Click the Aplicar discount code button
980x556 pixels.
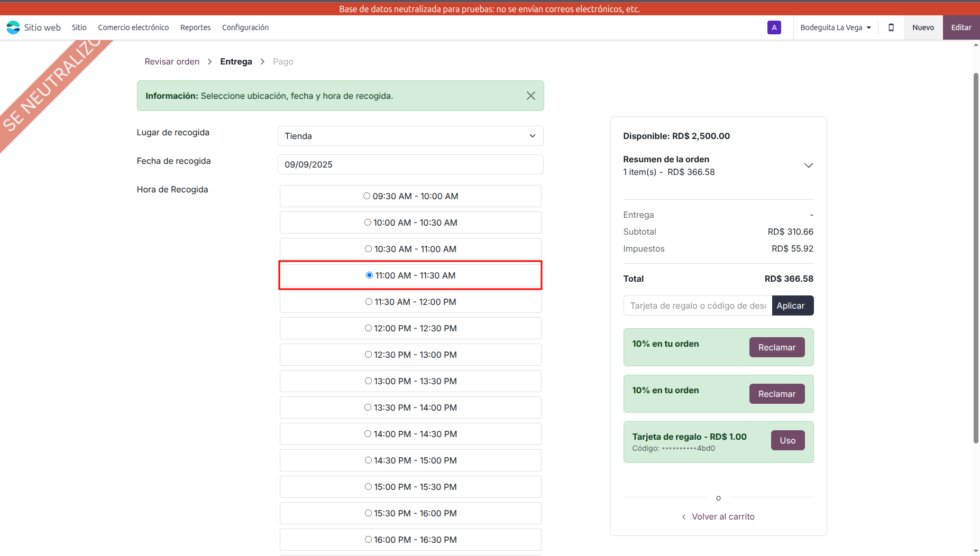[792, 305]
